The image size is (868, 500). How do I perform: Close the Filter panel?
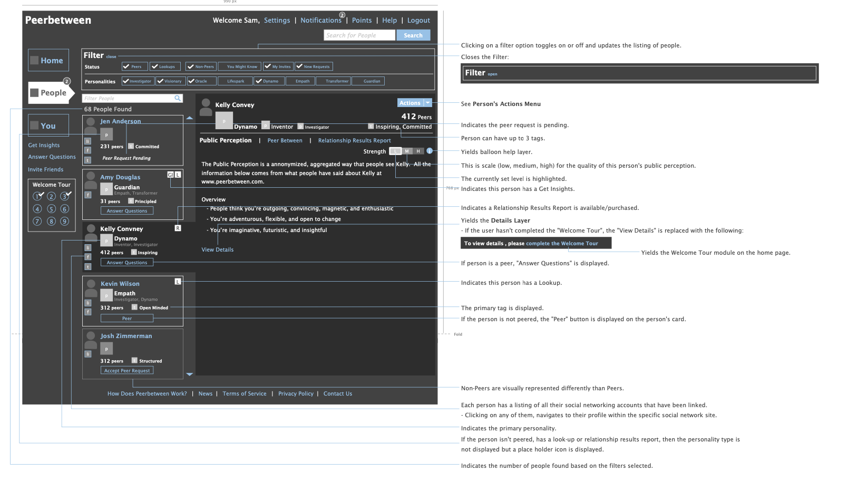[x=111, y=56]
